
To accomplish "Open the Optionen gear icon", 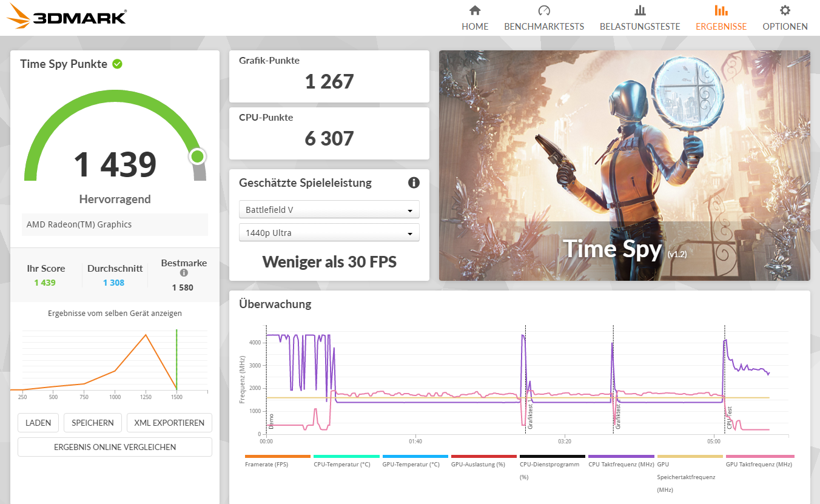I will [785, 10].
